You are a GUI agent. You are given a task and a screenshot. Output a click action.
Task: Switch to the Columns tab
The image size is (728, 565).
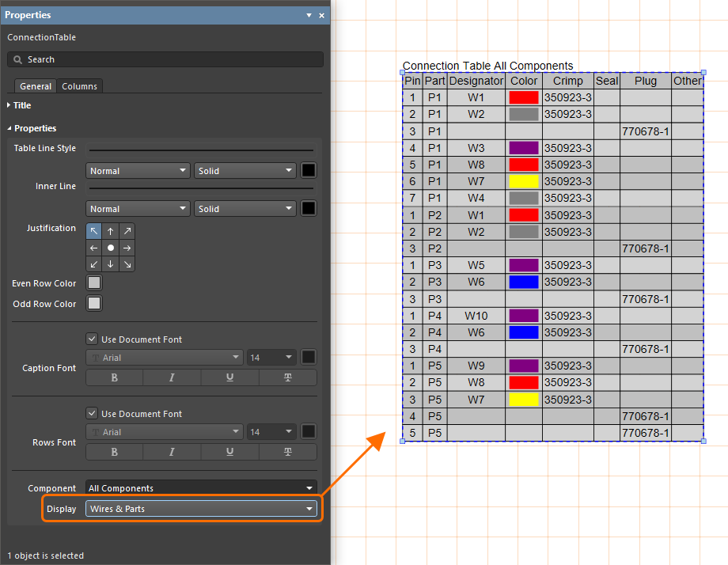(79, 86)
